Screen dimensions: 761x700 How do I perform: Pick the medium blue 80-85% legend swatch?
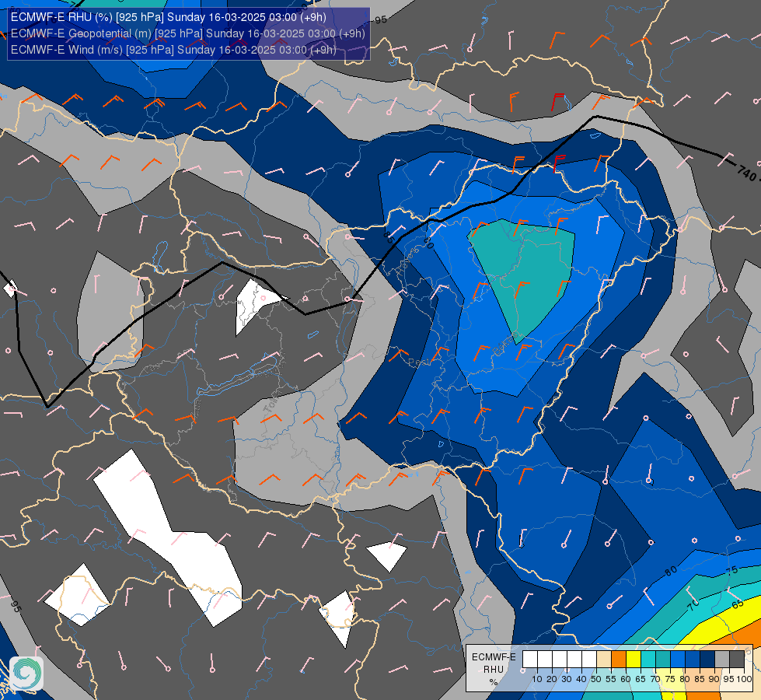693,660
